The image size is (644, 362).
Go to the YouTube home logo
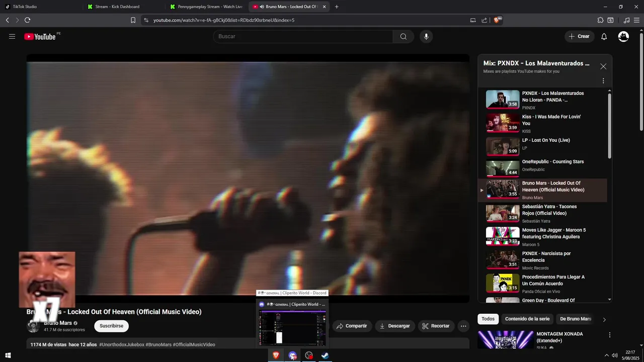click(40, 36)
